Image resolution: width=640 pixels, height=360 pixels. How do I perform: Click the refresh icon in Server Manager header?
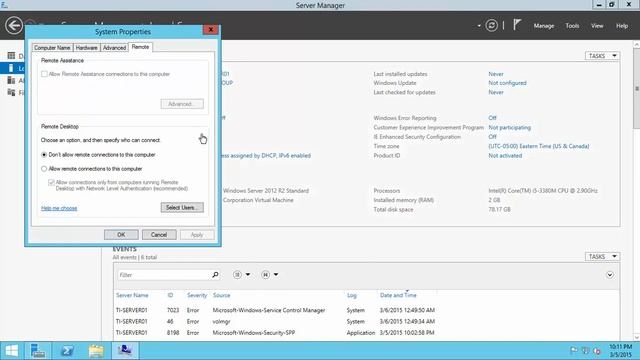coord(491,26)
